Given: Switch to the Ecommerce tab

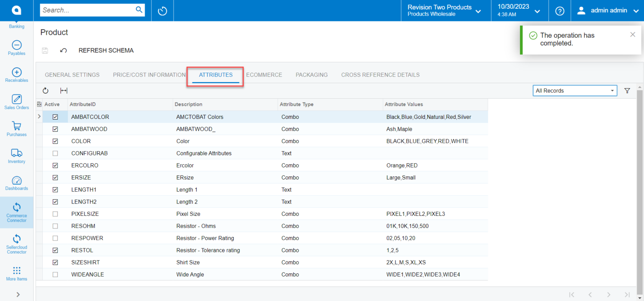Looking at the screenshot, I should pyautogui.click(x=264, y=75).
